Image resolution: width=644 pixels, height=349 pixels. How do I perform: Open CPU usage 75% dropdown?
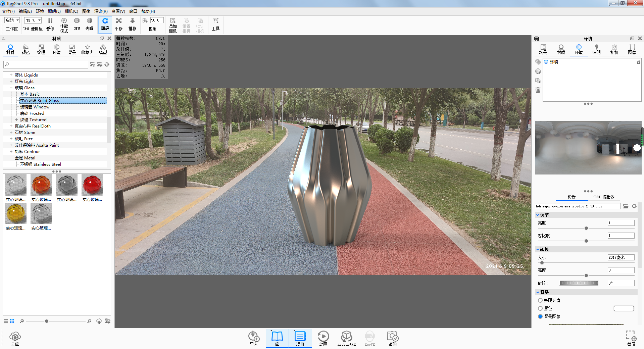click(x=33, y=20)
